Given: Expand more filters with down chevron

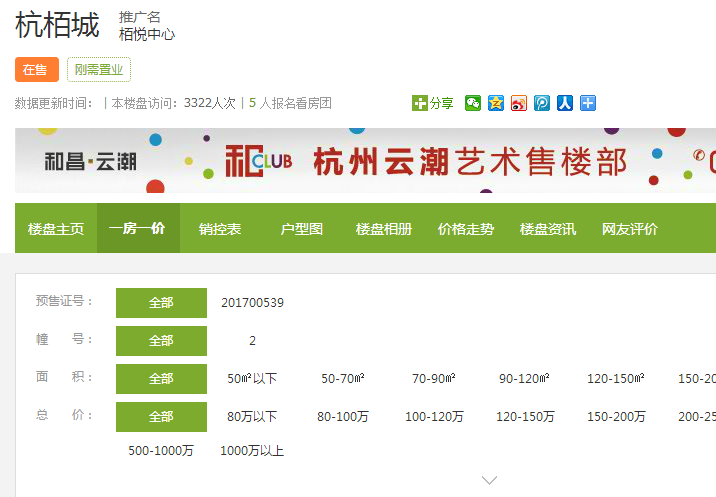Looking at the screenshot, I should pos(489,480).
